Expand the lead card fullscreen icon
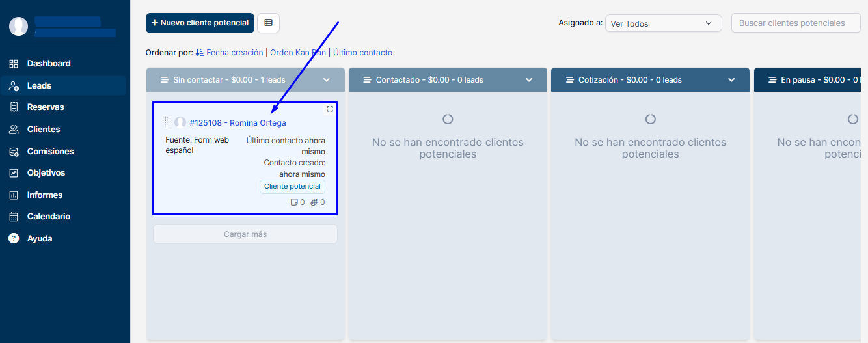This screenshot has height=343, width=868. (x=330, y=109)
